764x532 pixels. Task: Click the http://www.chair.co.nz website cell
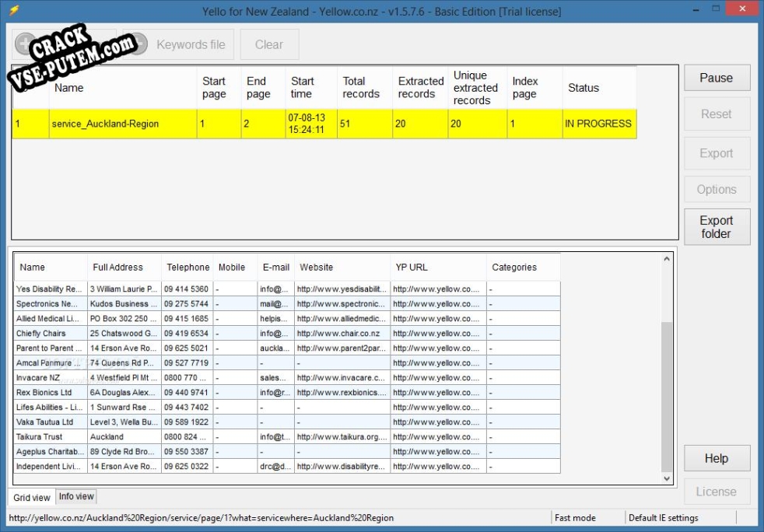pyautogui.click(x=342, y=334)
